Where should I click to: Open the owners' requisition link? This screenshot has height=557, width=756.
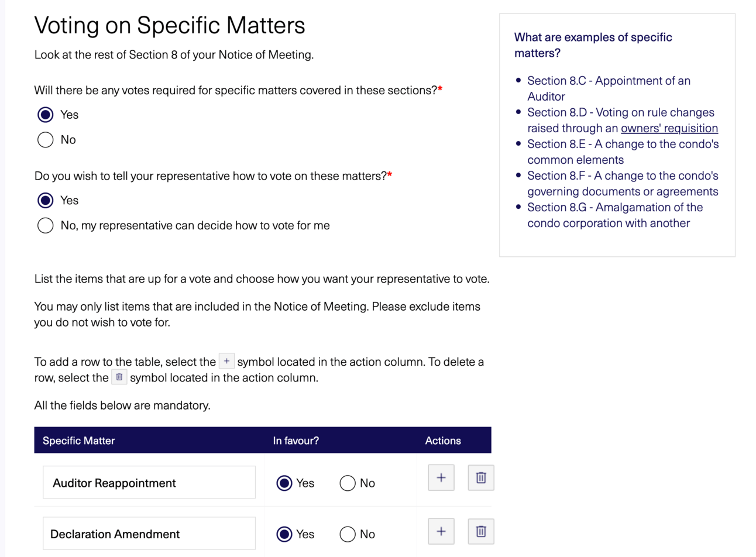coord(669,129)
